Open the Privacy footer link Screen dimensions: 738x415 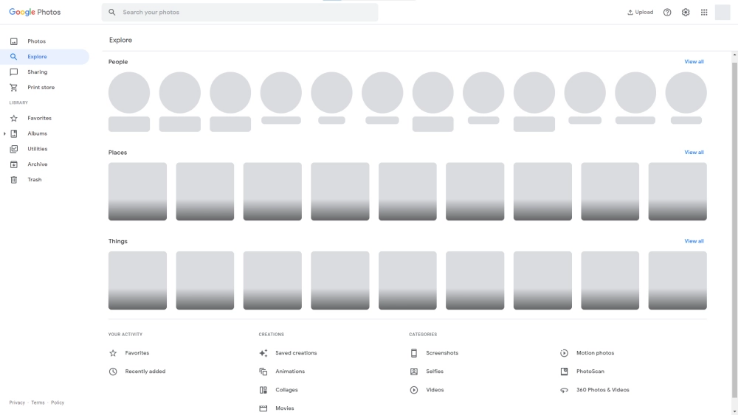click(x=17, y=403)
